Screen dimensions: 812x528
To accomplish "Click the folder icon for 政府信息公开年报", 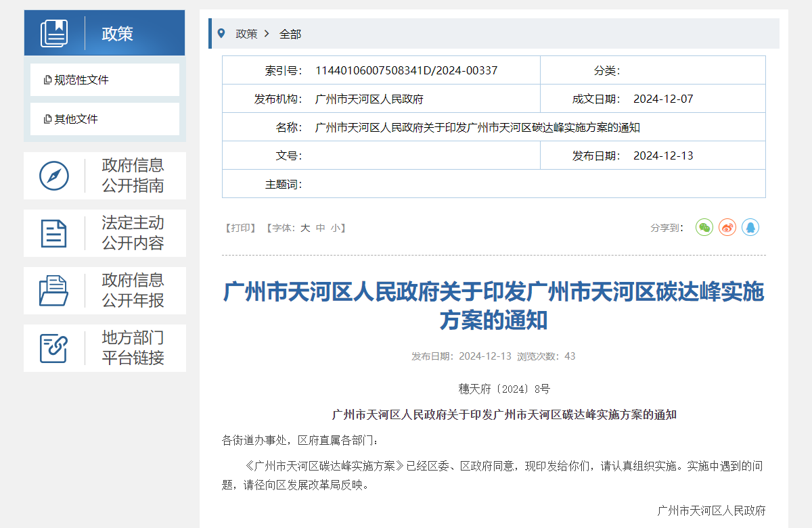I will [54, 291].
